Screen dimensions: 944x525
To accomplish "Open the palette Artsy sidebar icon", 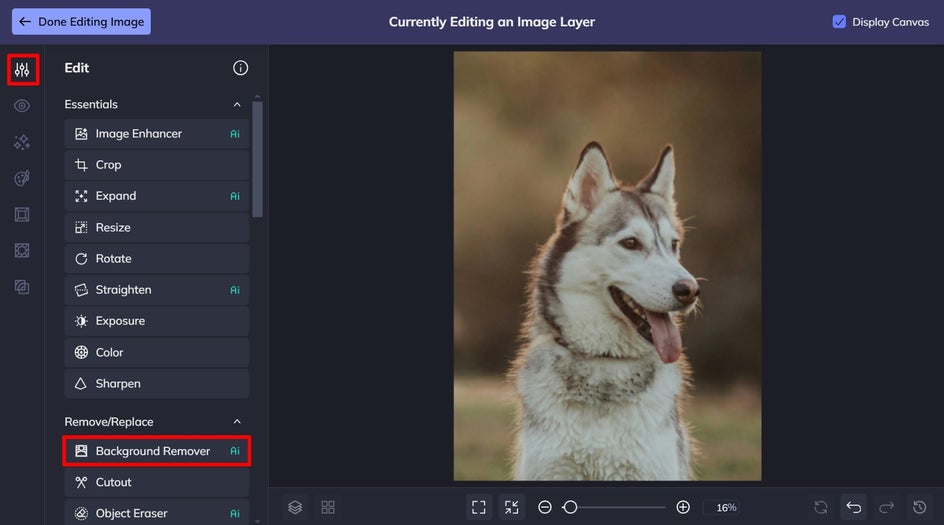I will pyautogui.click(x=22, y=178).
